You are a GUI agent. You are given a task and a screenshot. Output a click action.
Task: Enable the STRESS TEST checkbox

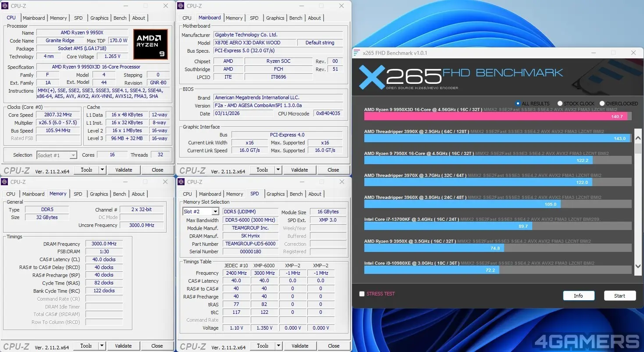coord(362,294)
